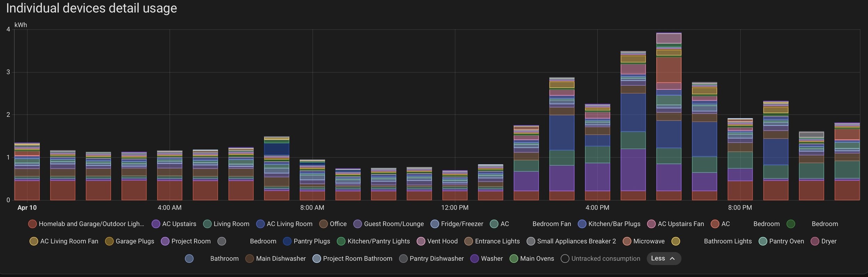Toggle the Living Room legend item
Screen dimensions: 868x277
tap(226, 224)
